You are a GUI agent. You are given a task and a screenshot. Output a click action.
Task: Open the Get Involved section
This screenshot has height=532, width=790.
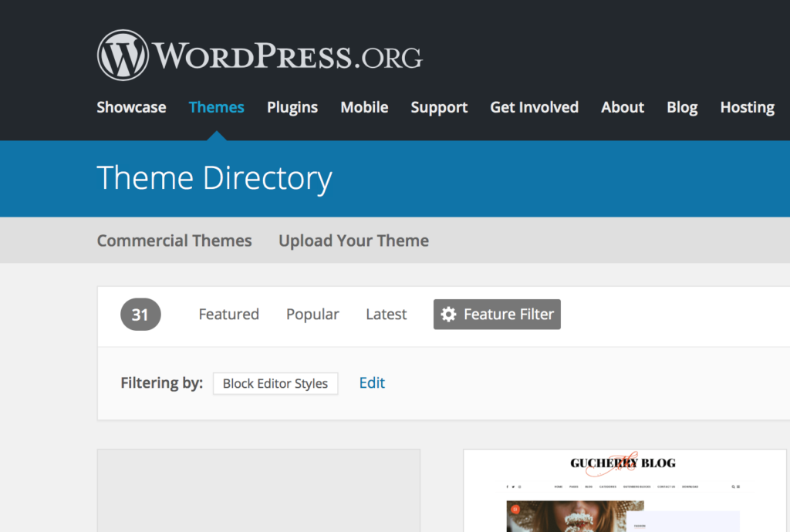[x=535, y=107]
